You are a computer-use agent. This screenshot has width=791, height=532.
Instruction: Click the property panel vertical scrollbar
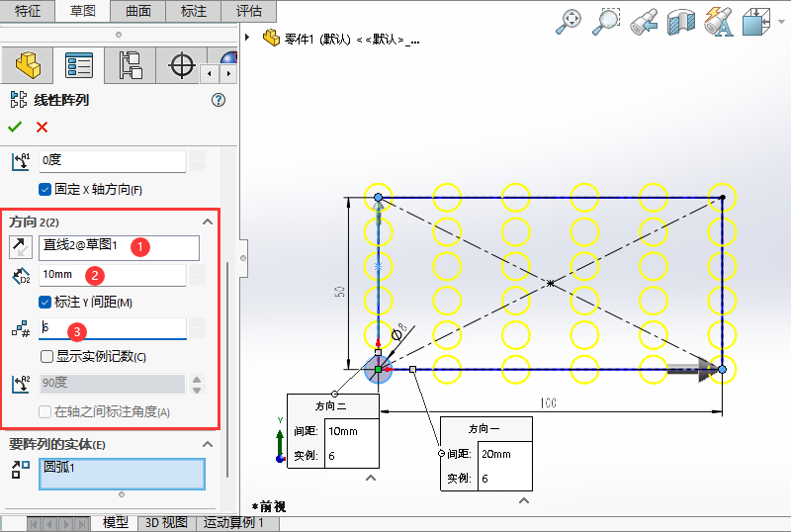pyautogui.click(x=227, y=369)
